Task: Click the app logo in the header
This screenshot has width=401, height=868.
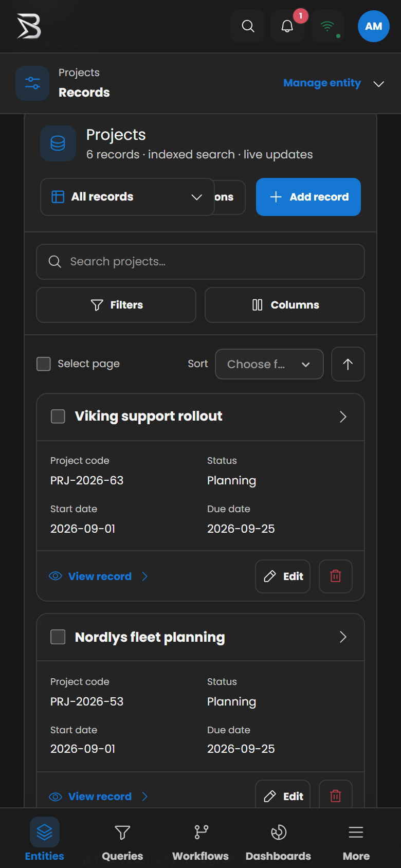Action: 29,26
